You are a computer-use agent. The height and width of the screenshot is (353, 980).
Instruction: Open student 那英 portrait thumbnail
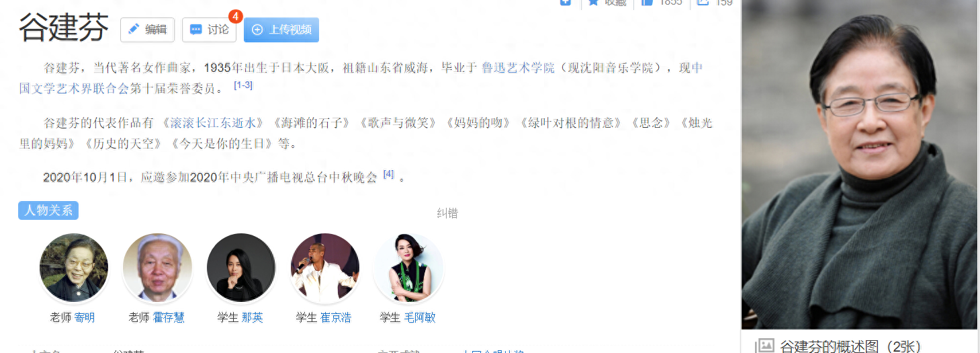[241, 268]
